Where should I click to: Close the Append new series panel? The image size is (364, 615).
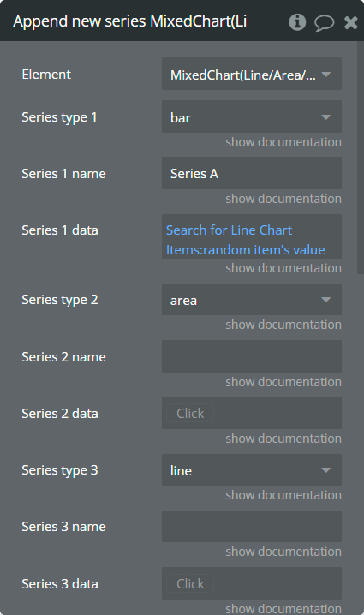pos(350,23)
